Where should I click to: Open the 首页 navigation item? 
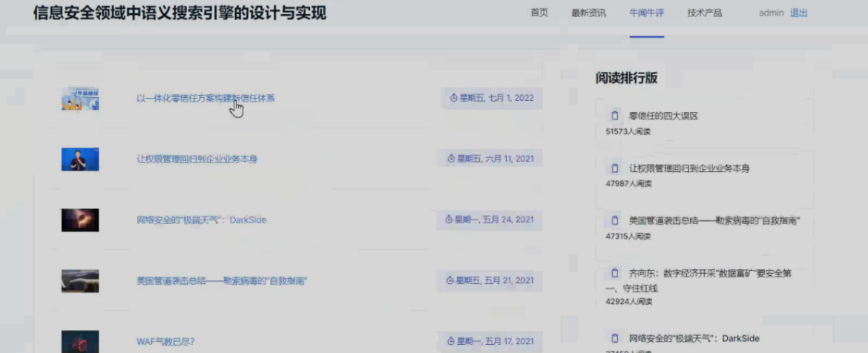click(x=539, y=13)
